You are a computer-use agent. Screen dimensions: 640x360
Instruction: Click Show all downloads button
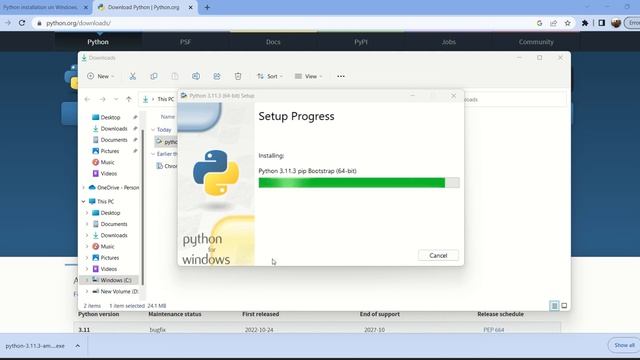point(624,345)
